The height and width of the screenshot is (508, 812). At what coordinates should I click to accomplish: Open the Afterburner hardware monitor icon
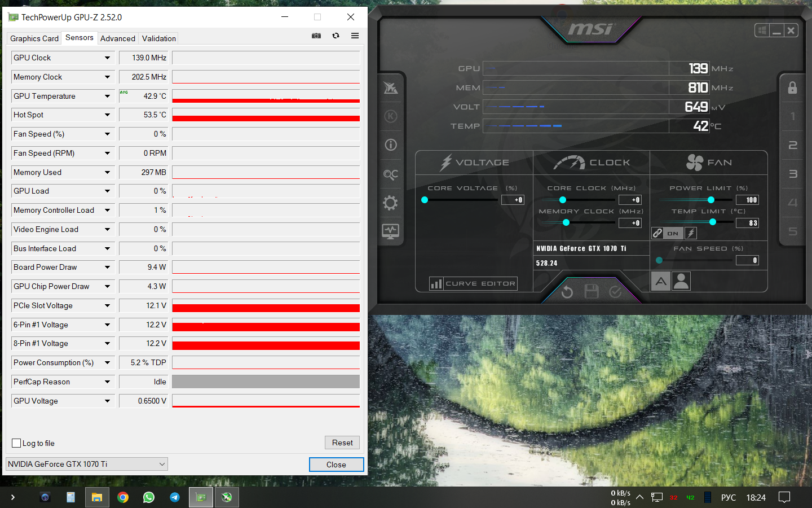click(390, 231)
